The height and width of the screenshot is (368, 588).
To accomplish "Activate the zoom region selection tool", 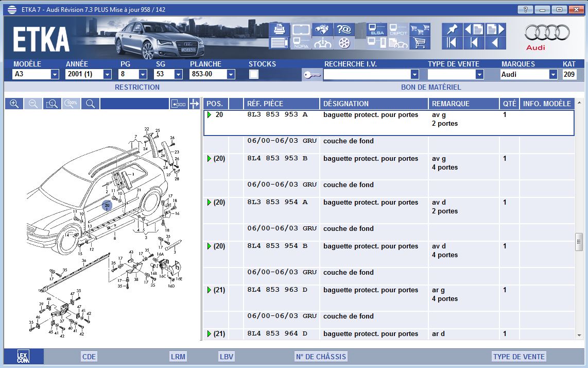I will (x=52, y=104).
